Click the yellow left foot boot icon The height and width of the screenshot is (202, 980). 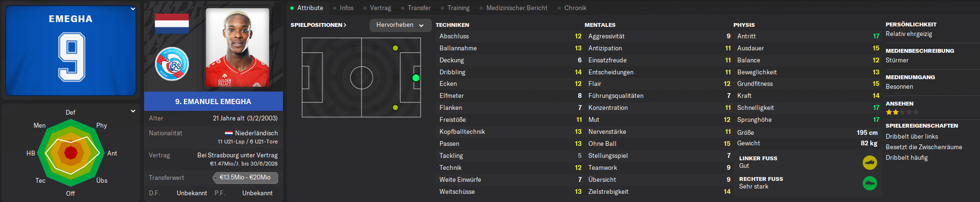pyautogui.click(x=870, y=163)
